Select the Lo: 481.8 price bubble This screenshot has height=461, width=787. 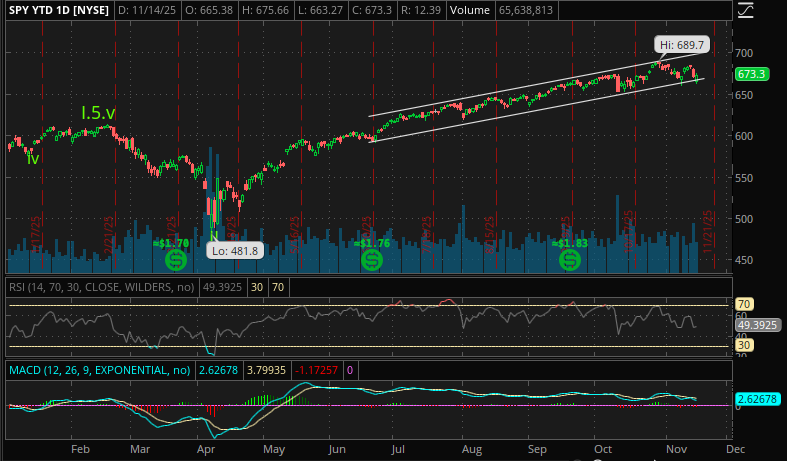(x=235, y=251)
